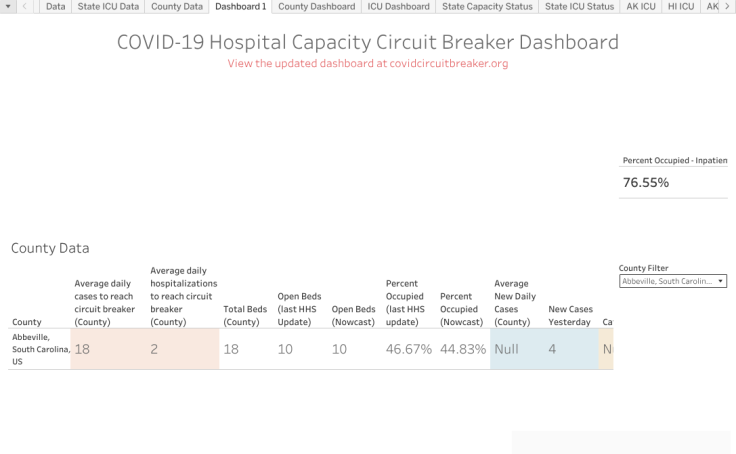Viewport: 736px width, 454px height.
Task: Go to the County Data tab
Action: click(177, 6)
